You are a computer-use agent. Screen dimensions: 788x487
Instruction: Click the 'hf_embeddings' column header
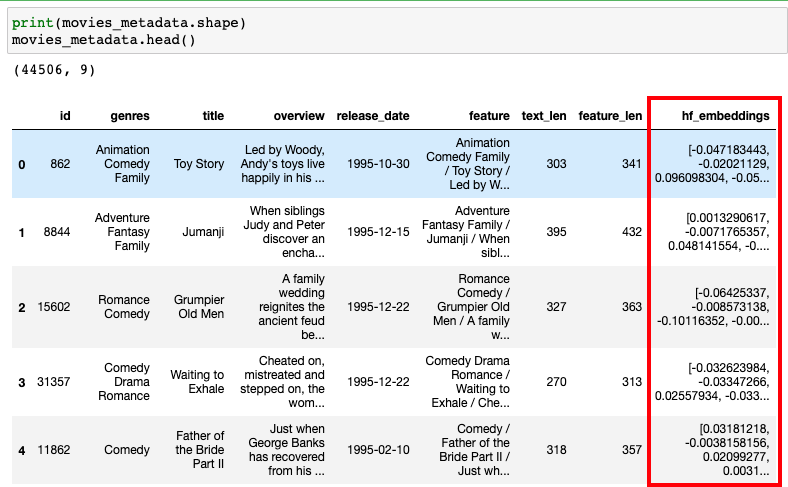pos(725,116)
